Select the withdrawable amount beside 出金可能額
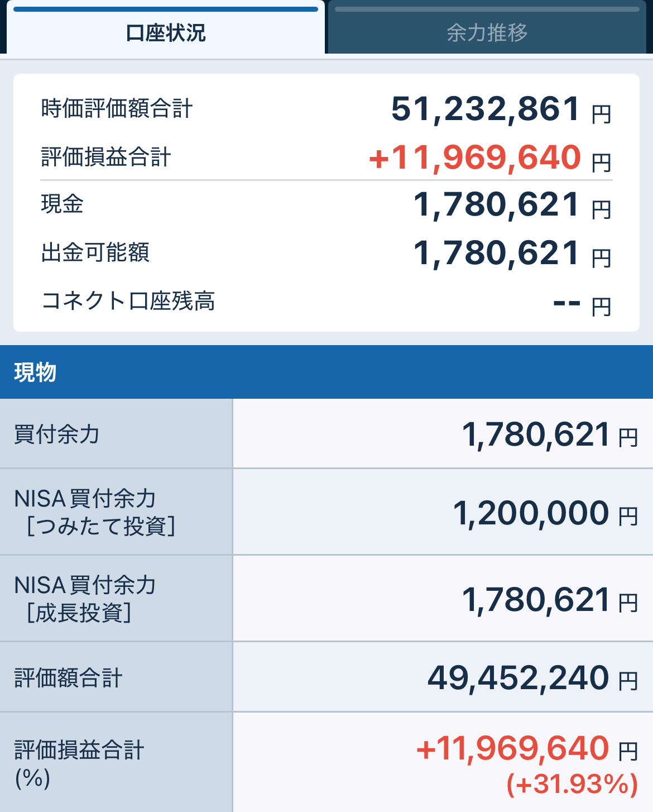653x812 pixels. (x=496, y=254)
